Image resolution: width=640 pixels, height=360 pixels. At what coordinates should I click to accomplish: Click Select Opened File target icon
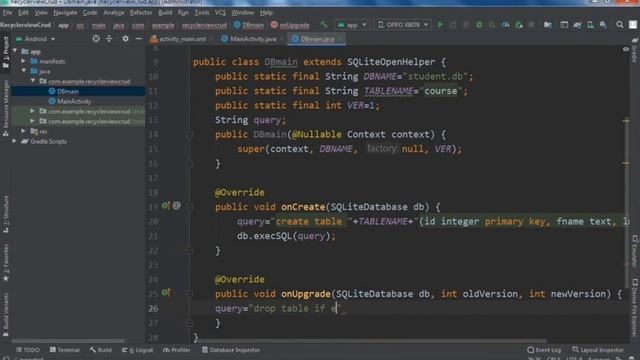[x=96, y=39]
